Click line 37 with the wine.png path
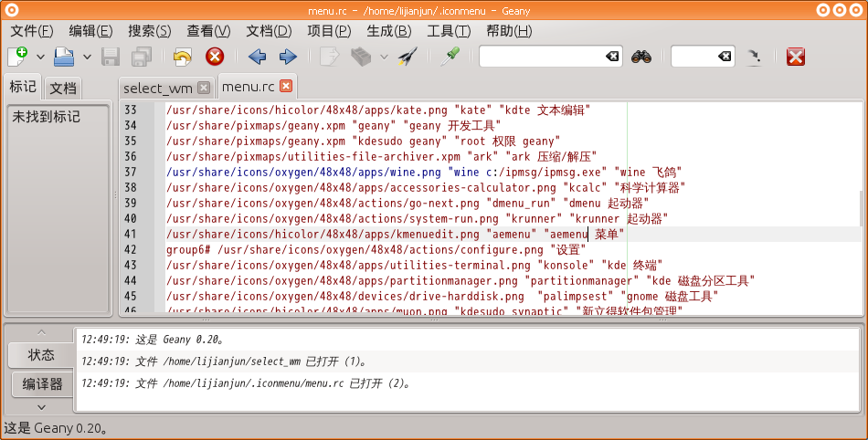868x440 pixels. coord(424,172)
